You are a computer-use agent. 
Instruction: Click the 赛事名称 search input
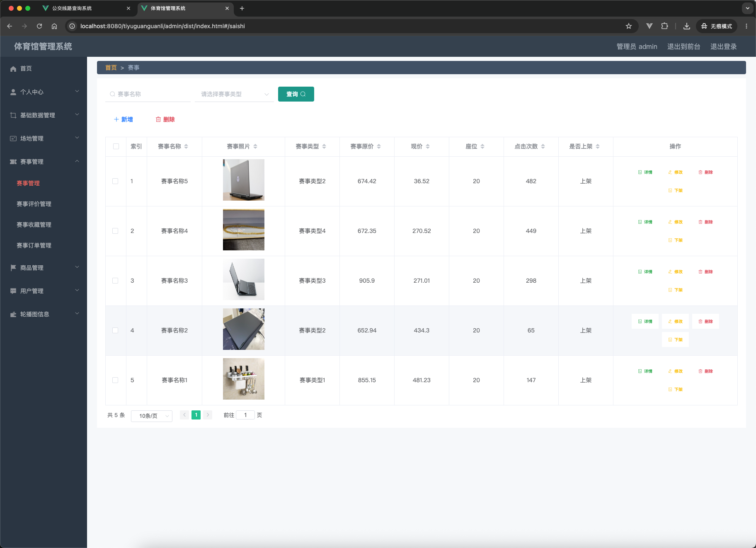tap(148, 94)
